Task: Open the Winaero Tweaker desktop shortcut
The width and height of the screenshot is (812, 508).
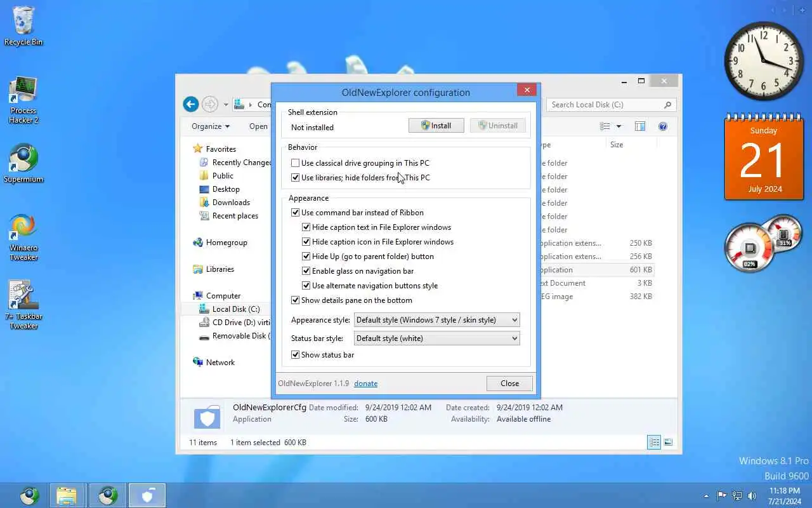Action: (x=23, y=237)
